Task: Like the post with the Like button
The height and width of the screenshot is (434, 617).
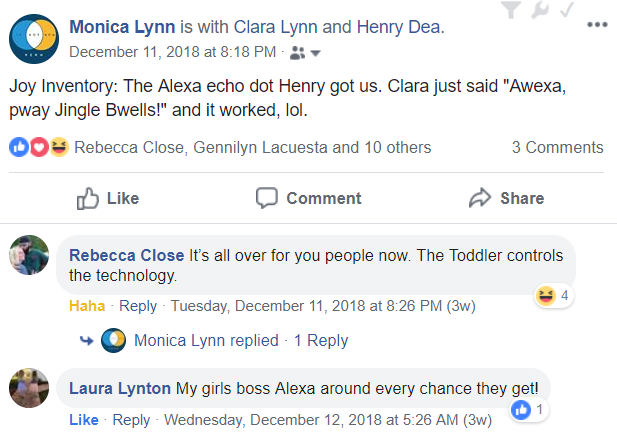Action: tap(107, 198)
